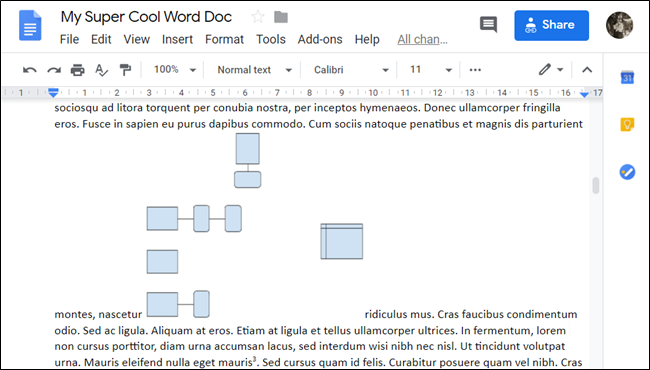Image resolution: width=650 pixels, height=370 pixels.
Task: Open the View menu
Action: pos(136,39)
